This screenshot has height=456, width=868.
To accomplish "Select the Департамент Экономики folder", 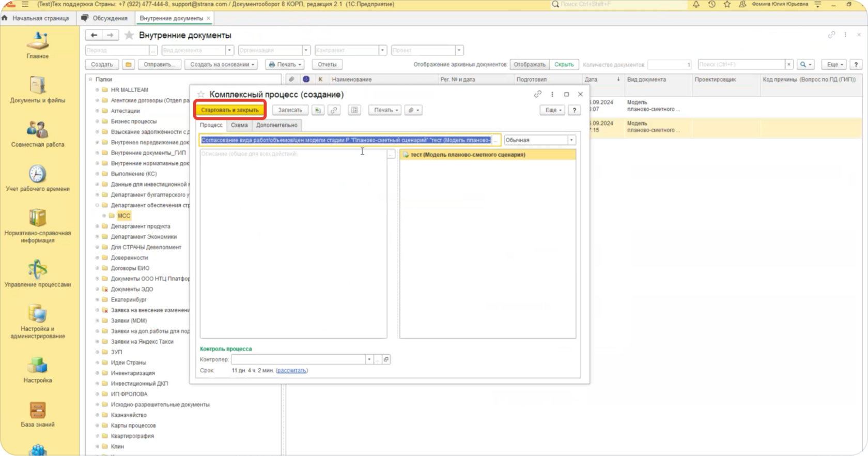I will coord(144,237).
